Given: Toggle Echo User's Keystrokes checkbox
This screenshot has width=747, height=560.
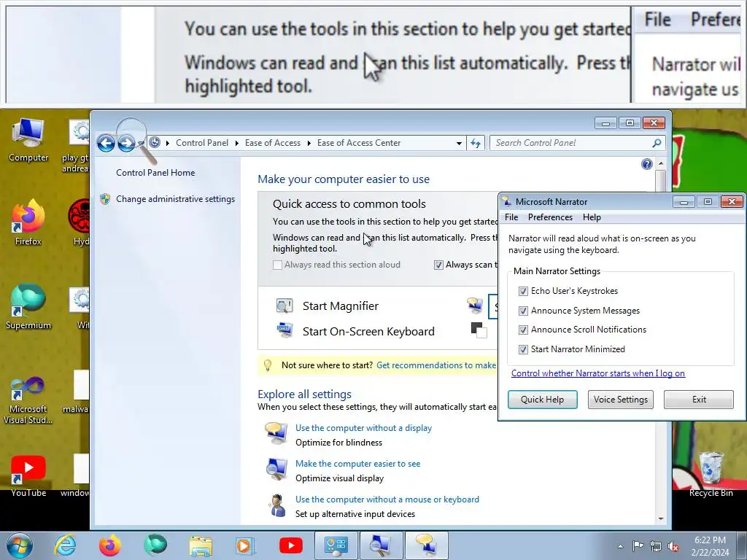Looking at the screenshot, I should click(x=523, y=291).
